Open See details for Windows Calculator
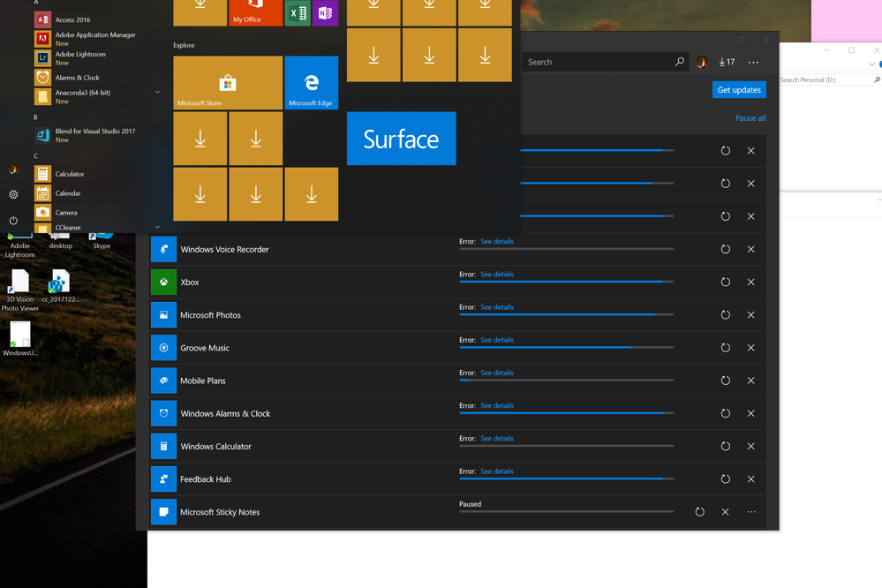This screenshot has height=588, width=882. pos(497,438)
